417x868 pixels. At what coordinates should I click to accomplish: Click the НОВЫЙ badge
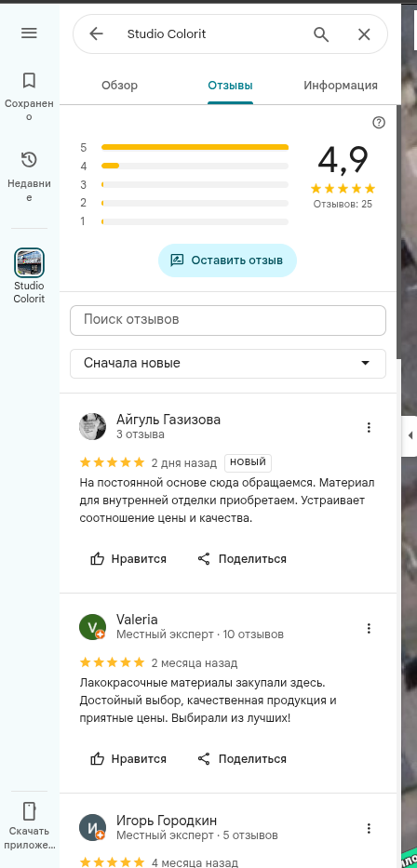(249, 462)
